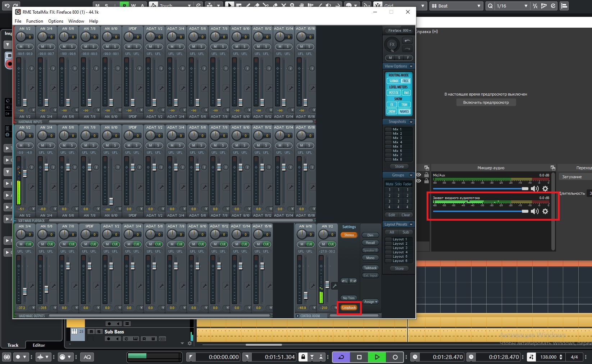Open the Function menu

point(35,21)
